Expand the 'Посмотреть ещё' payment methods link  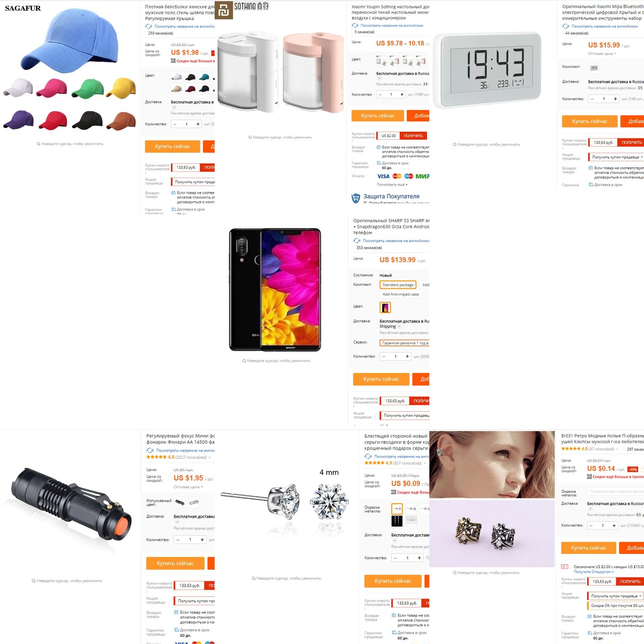click(392, 185)
